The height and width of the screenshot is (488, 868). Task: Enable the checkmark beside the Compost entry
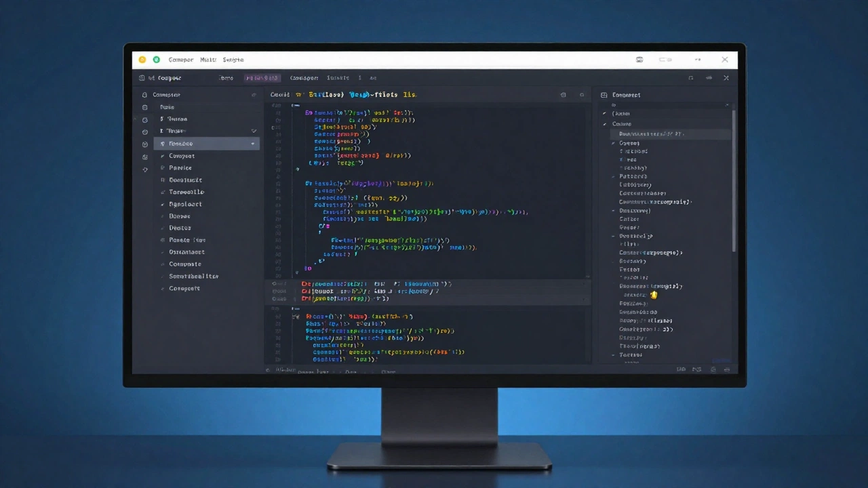point(163,156)
